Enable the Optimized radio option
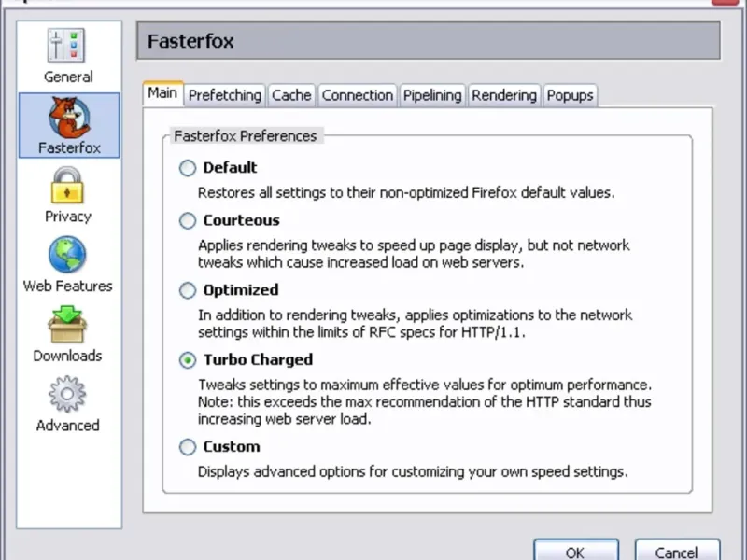 click(x=188, y=290)
